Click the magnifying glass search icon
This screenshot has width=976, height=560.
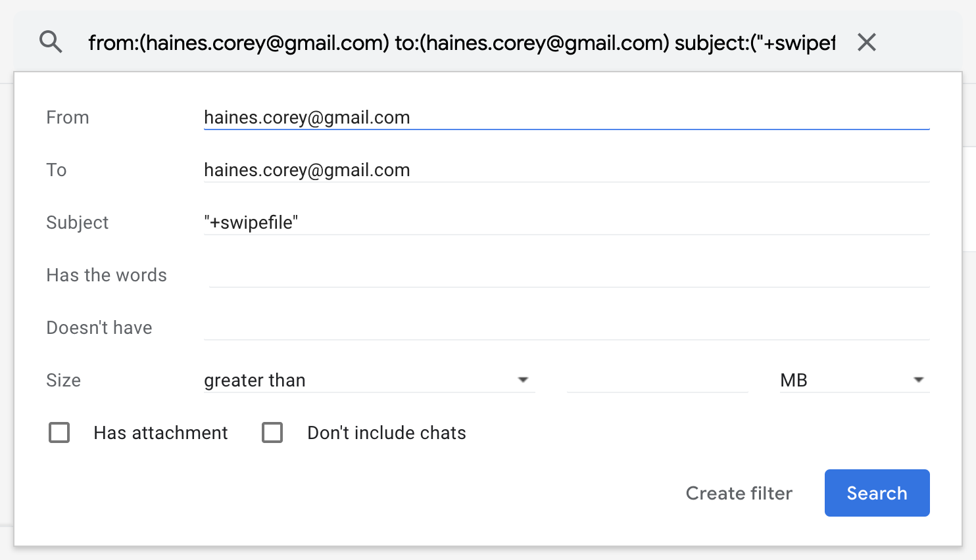tap(51, 42)
